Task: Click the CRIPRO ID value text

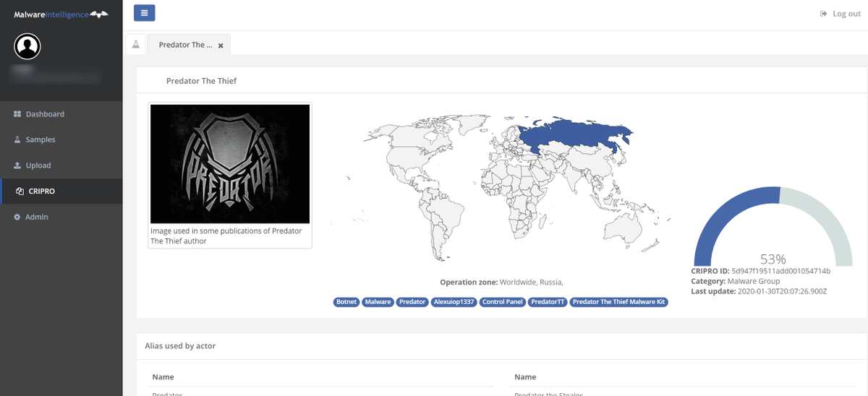Action: [780, 271]
